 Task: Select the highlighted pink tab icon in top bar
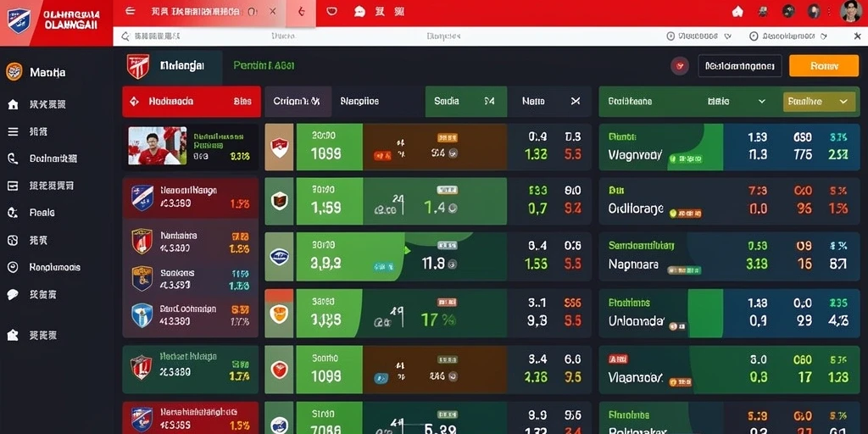[x=301, y=13]
